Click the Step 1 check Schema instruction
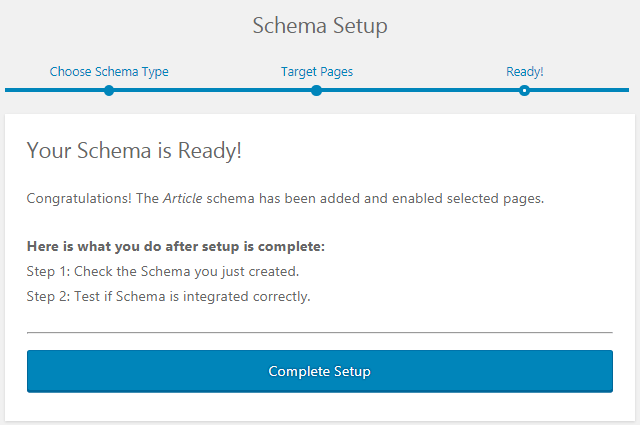This screenshot has width=640, height=425. pos(163,271)
